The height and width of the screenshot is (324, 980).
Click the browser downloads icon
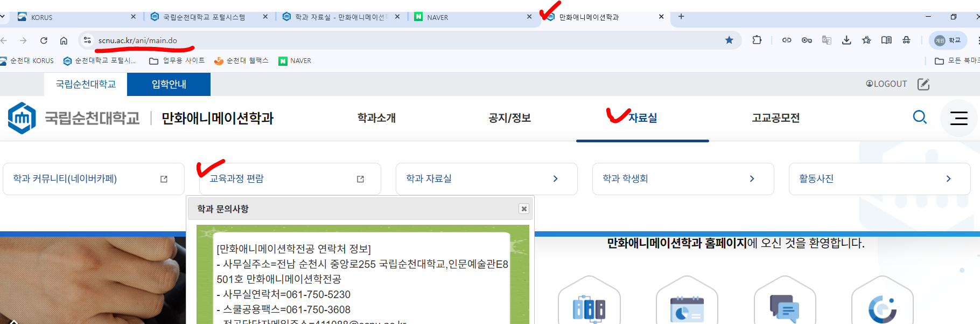pyautogui.click(x=846, y=40)
